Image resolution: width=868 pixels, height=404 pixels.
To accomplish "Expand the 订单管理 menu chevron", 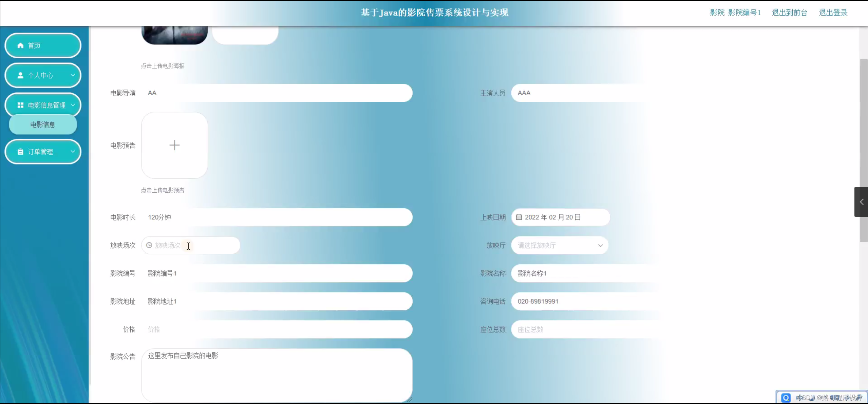I will coord(73,151).
